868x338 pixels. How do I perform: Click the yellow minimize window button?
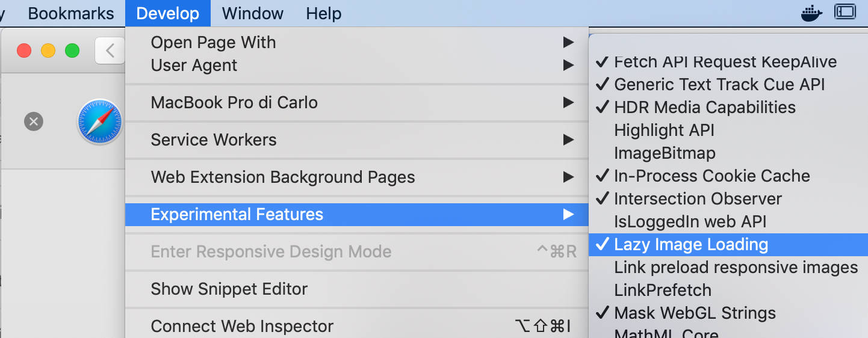[x=48, y=51]
